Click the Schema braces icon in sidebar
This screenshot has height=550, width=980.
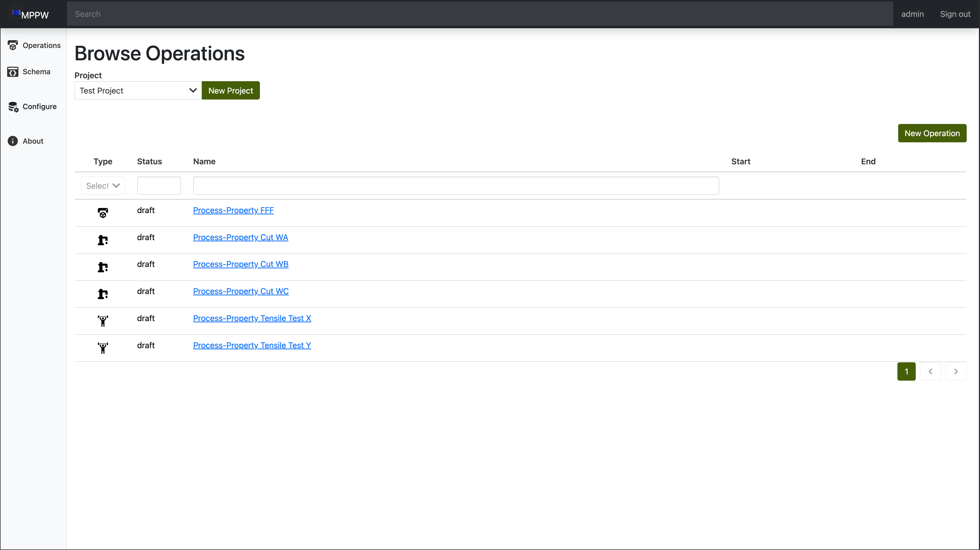(13, 72)
